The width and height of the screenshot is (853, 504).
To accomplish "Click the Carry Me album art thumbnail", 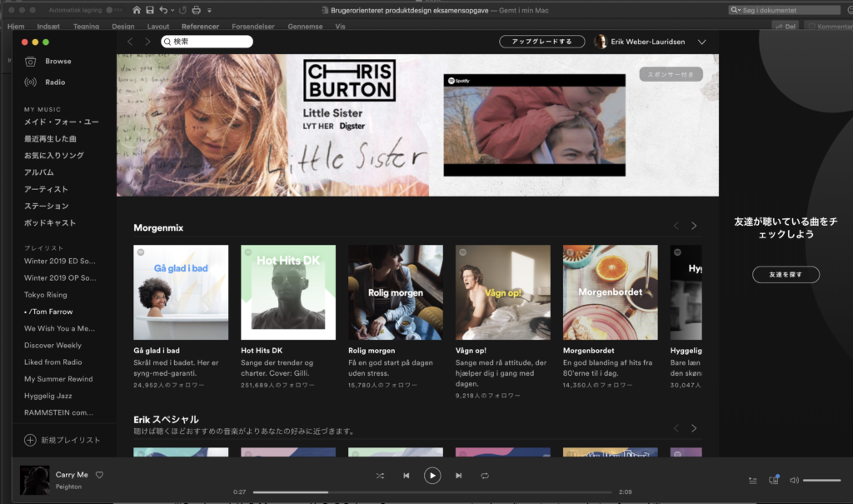I will point(35,480).
